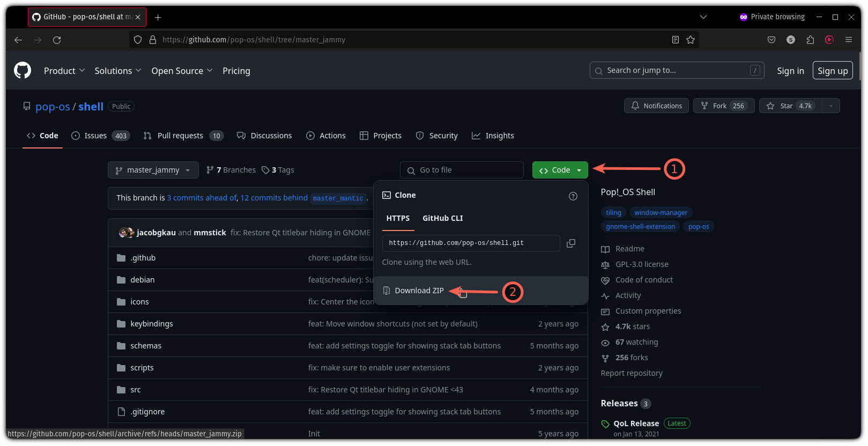Image resolution: width=868 pixels, height=446 pixels.
Task: Switch to the Pull requests tab
Action: point(183,136)
